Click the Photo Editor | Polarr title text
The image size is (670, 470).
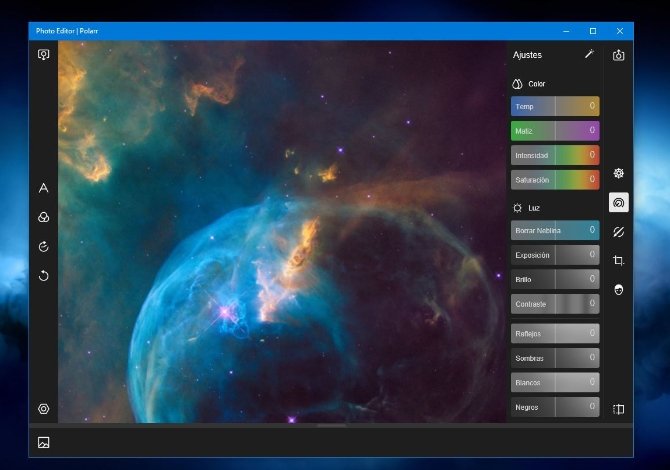click(x=67, y=31)
